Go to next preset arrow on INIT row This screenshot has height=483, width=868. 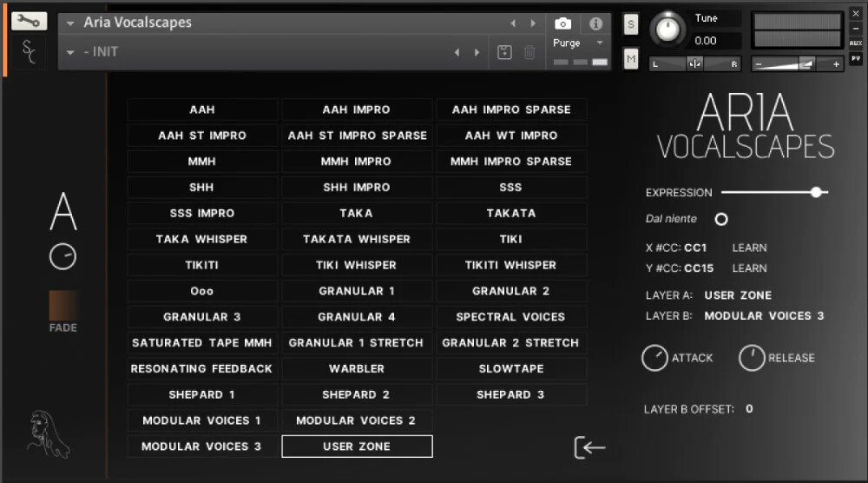[x=477, y=52]
